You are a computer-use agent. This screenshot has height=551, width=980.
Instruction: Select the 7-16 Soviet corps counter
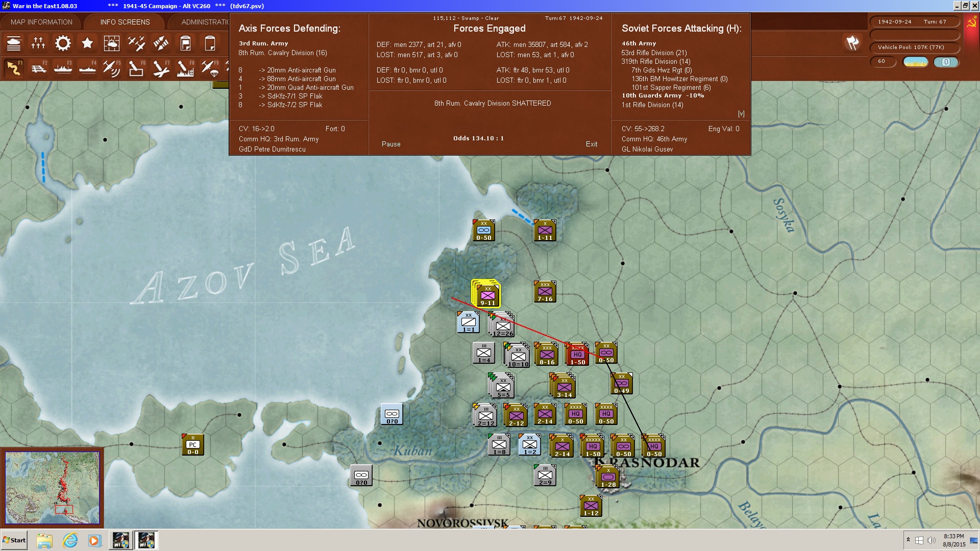[545, 292]
